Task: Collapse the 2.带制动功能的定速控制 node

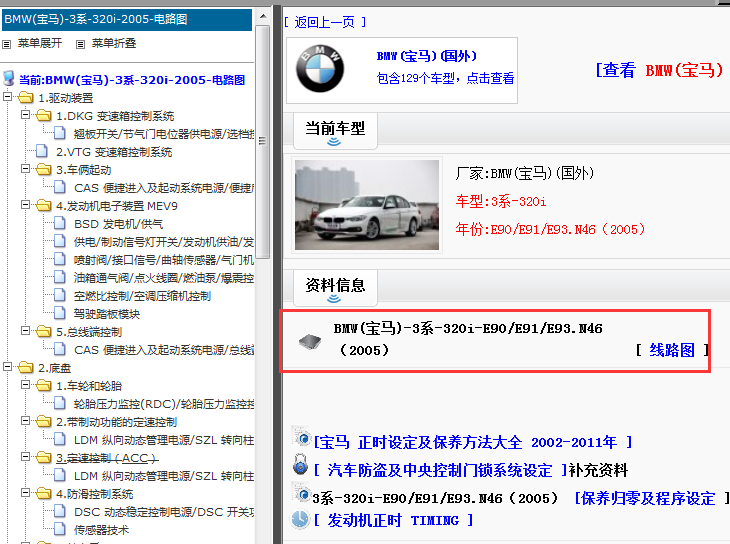Action: tap(26, 421)
